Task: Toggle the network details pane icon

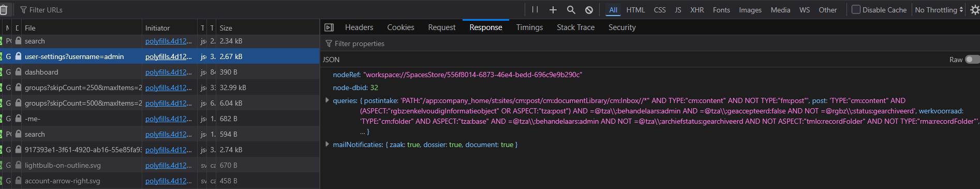Action: pos(329,27)
